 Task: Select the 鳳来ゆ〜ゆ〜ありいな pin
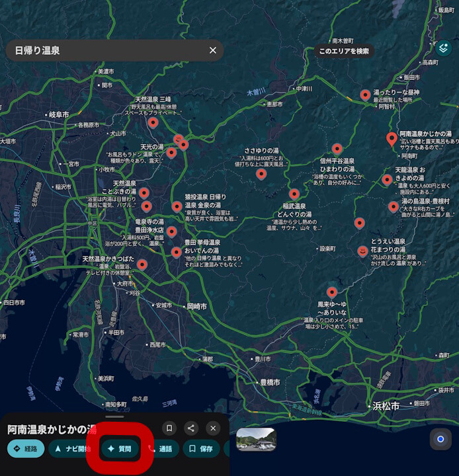[332, 293]
